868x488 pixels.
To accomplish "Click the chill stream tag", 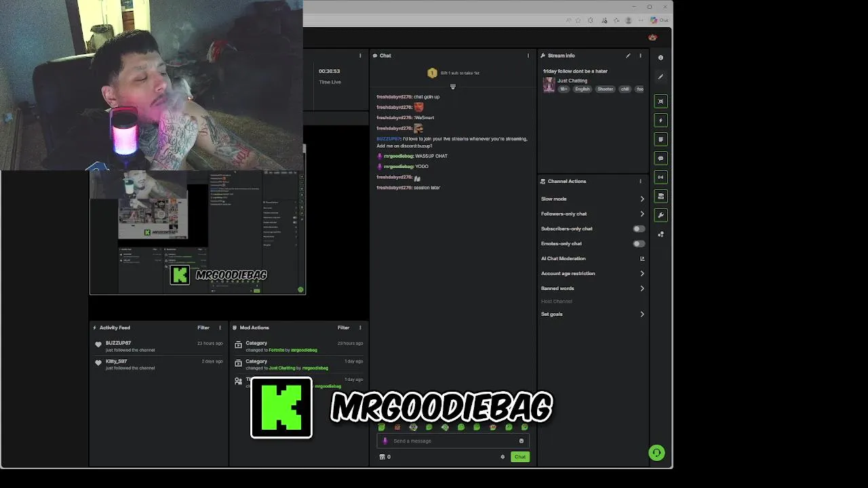I will 625,89.
